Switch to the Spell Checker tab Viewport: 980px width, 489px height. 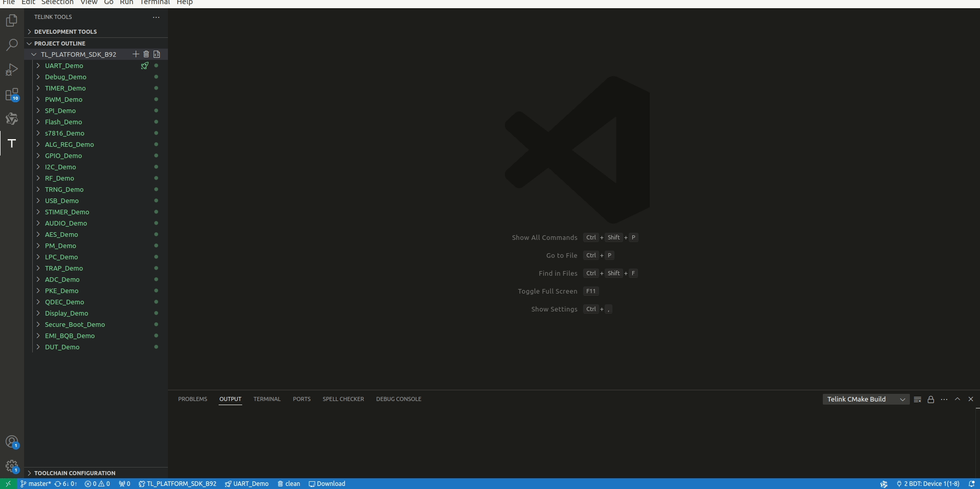click(343, 399)
